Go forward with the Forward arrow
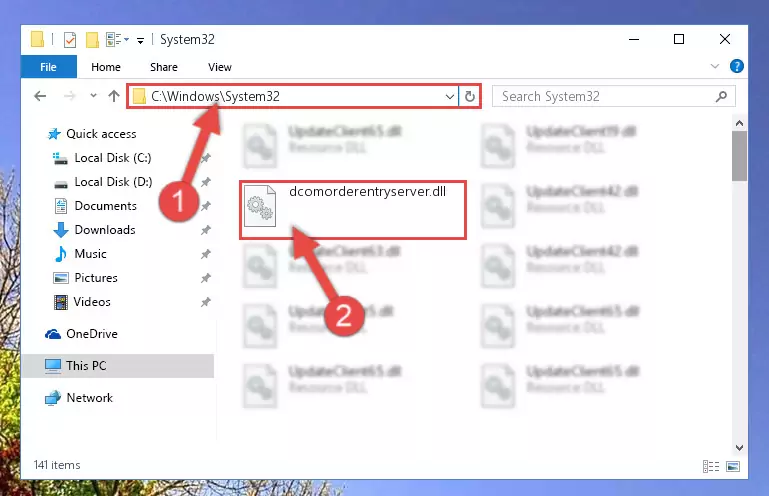Screen dimensions: 769x496 (70, 96)
